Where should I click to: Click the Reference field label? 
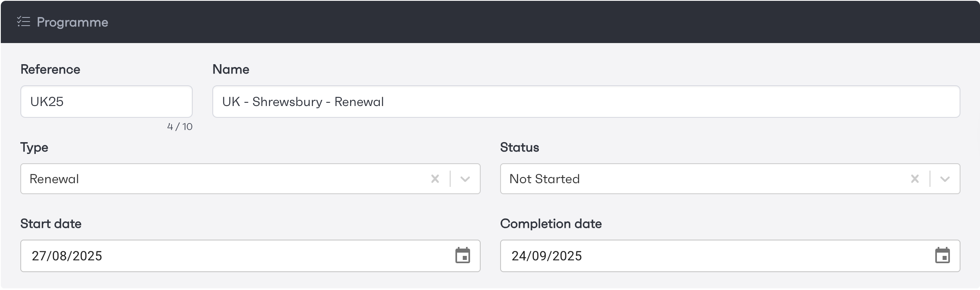point(50,69)
